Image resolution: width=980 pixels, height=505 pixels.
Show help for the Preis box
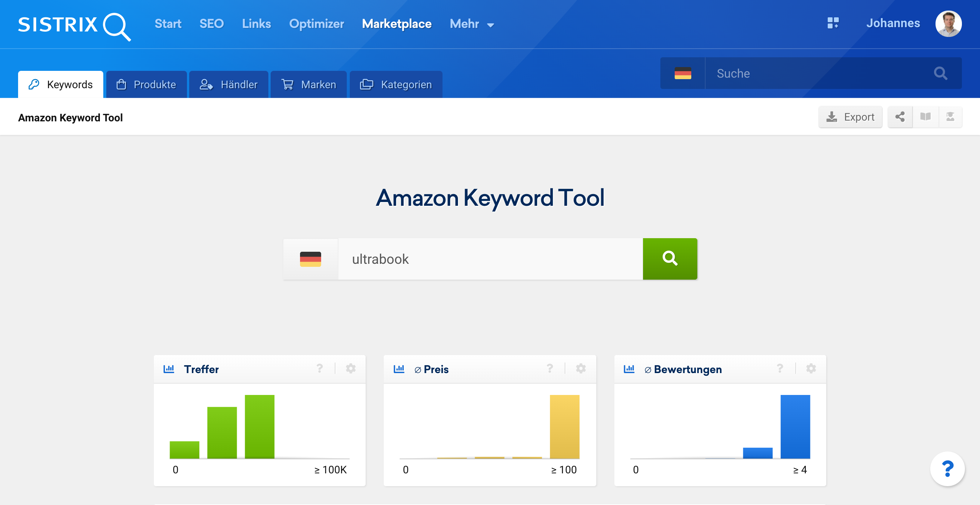550,369
